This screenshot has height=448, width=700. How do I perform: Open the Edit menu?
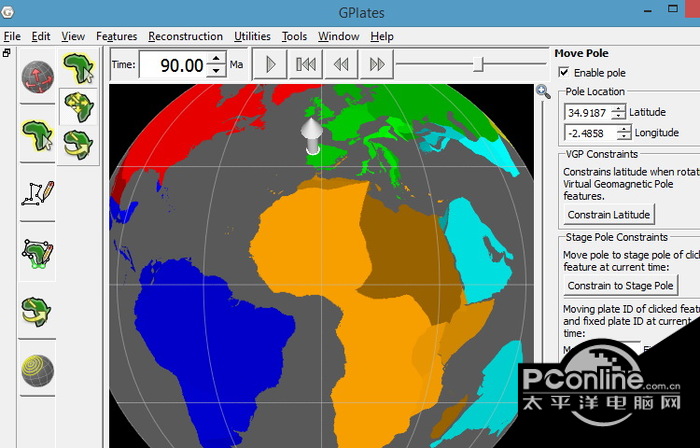(41, 36)
